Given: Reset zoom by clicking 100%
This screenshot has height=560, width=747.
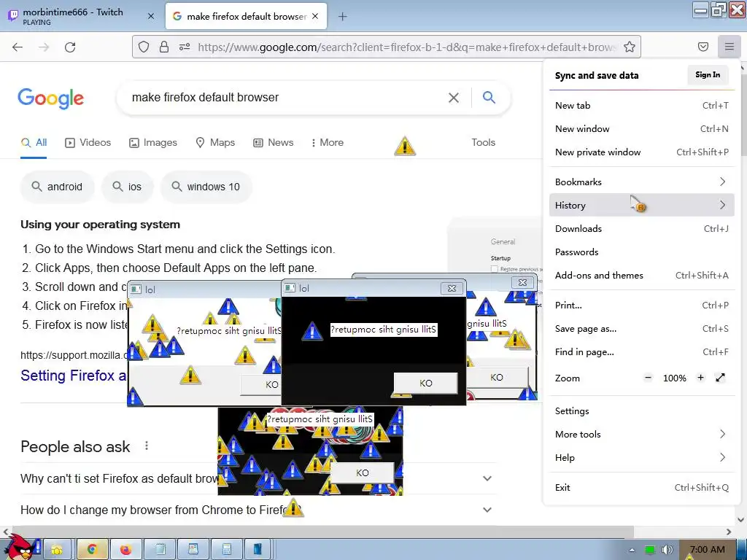Looking at the screenshot, I should click(675, 378).
